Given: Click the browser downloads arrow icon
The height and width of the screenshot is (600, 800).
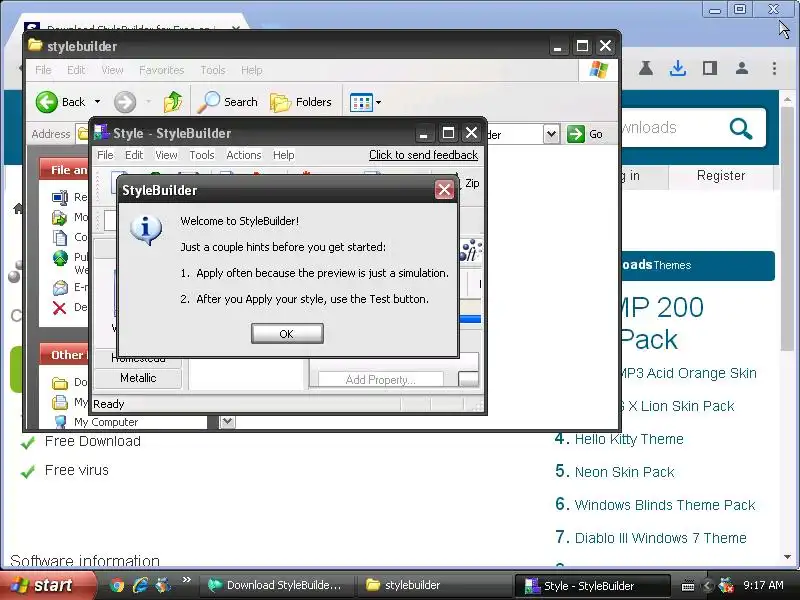Looking at the screenshot, I should tap(678, 68).
